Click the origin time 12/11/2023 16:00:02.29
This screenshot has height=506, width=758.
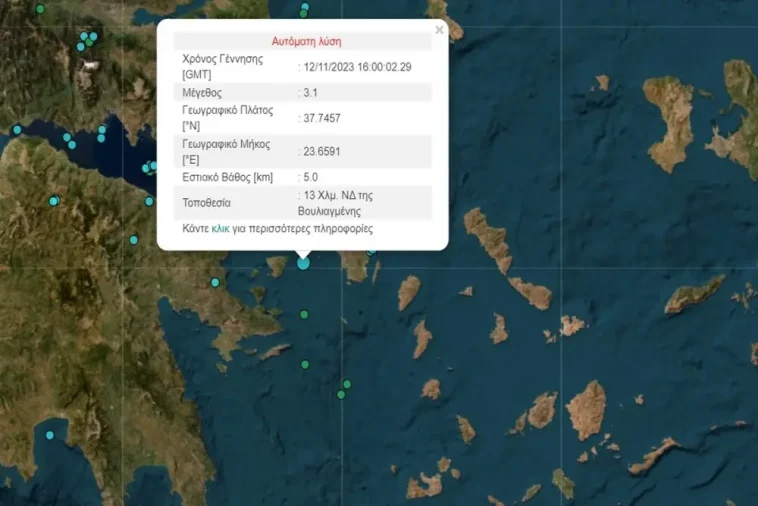(x=358, y=66)
